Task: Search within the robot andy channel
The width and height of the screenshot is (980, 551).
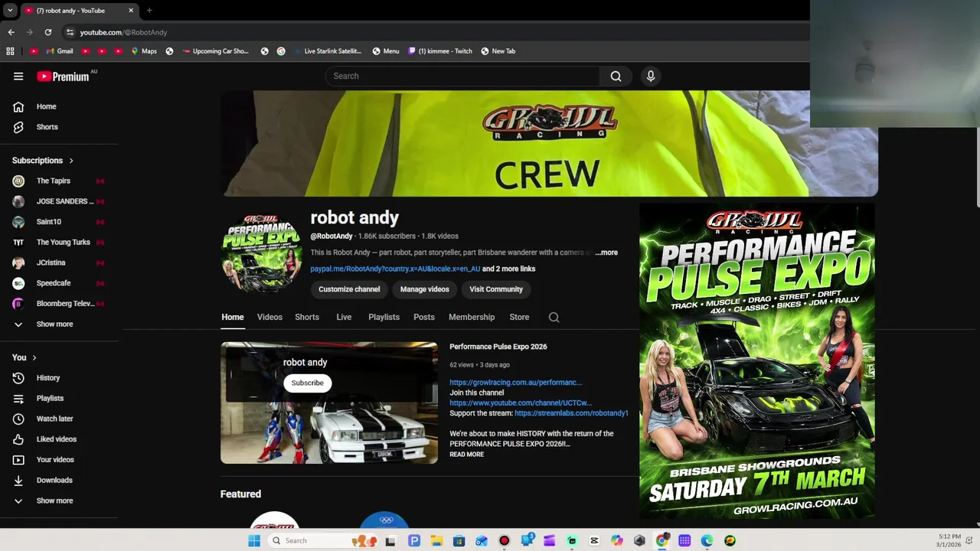Action: point(554,318)
